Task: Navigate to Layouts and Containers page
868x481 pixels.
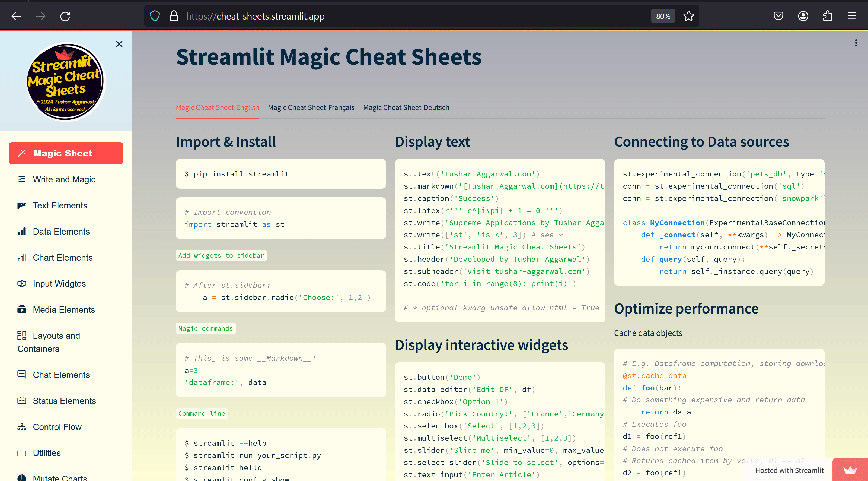Action: point(66,342)
